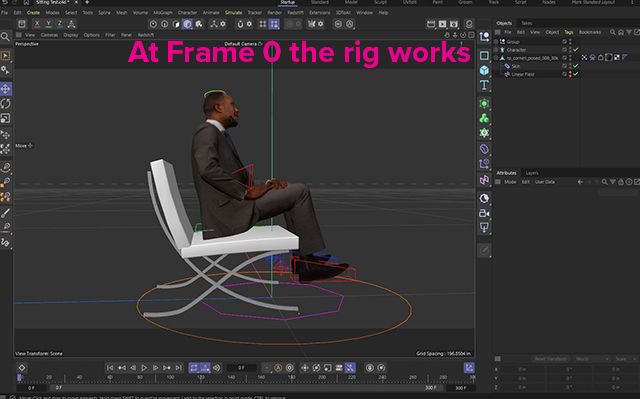Screen dimensions: 640x399
Task: Add a Text spline object
Action: [484, 85]
